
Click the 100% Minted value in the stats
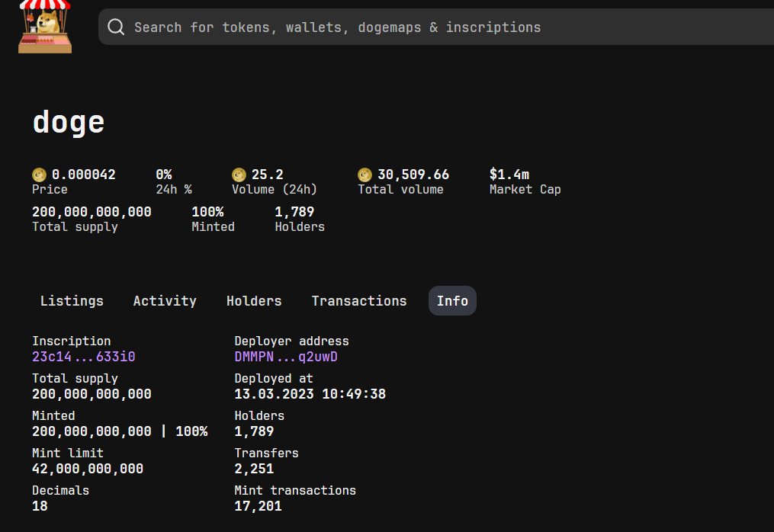[x=207, y=212]
